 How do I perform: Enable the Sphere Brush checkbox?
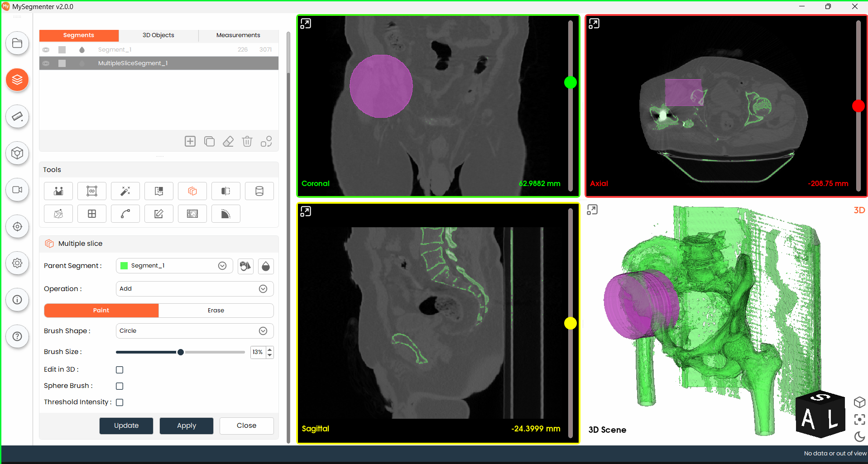(x=120, y=386)
